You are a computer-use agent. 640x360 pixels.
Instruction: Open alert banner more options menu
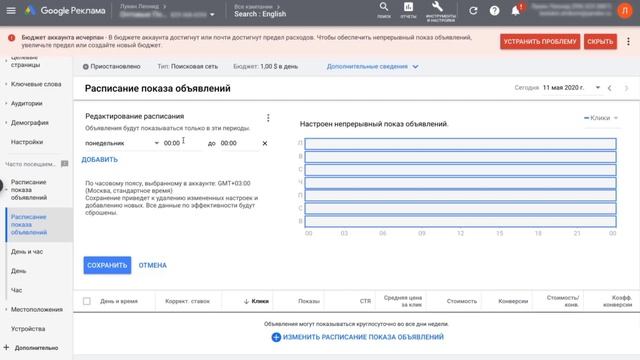coord(628,41)
